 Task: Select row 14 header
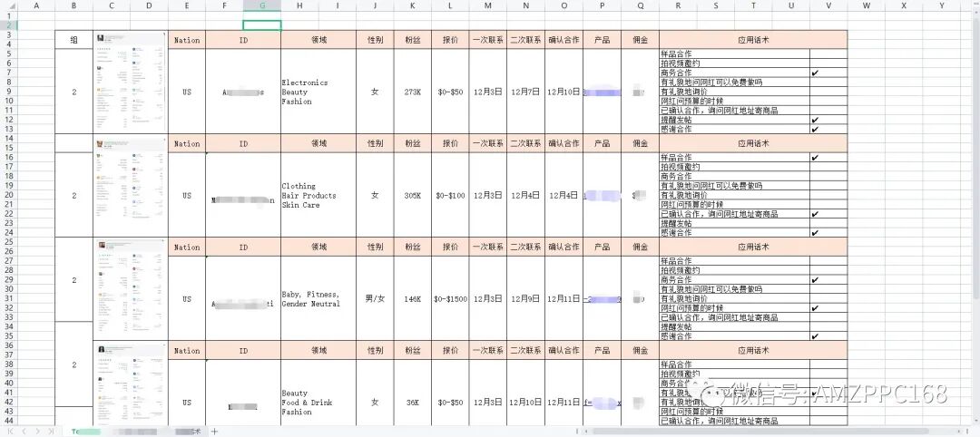9,139
